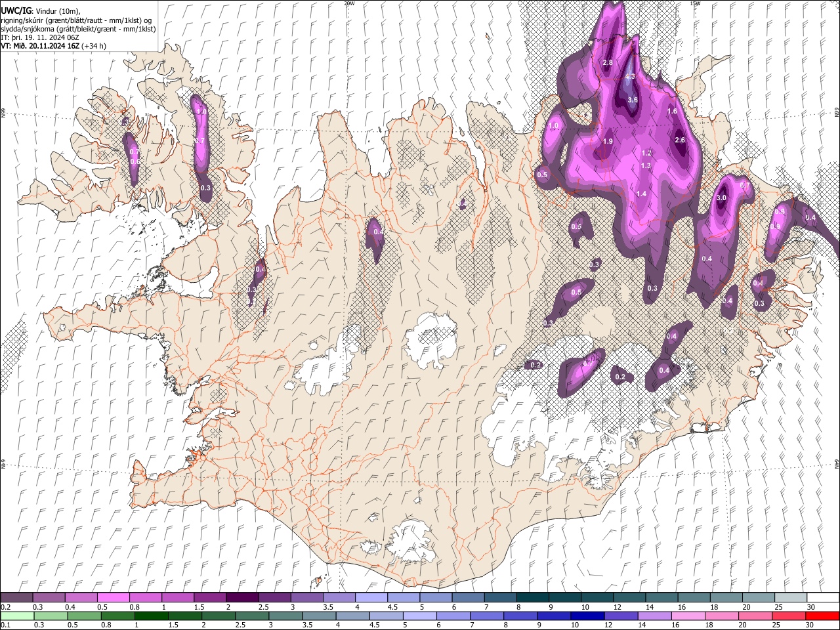Select bright red lower legend swatch above 30

click(822, 616)
